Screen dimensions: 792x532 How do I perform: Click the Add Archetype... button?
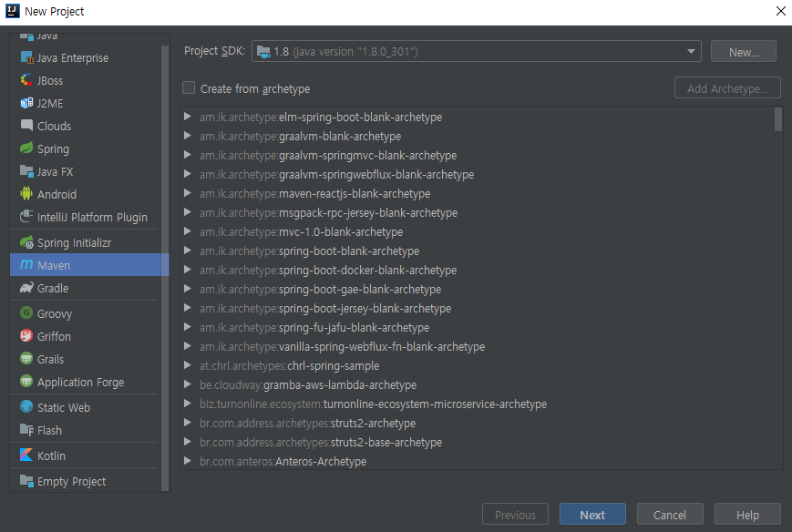(727, 87)
